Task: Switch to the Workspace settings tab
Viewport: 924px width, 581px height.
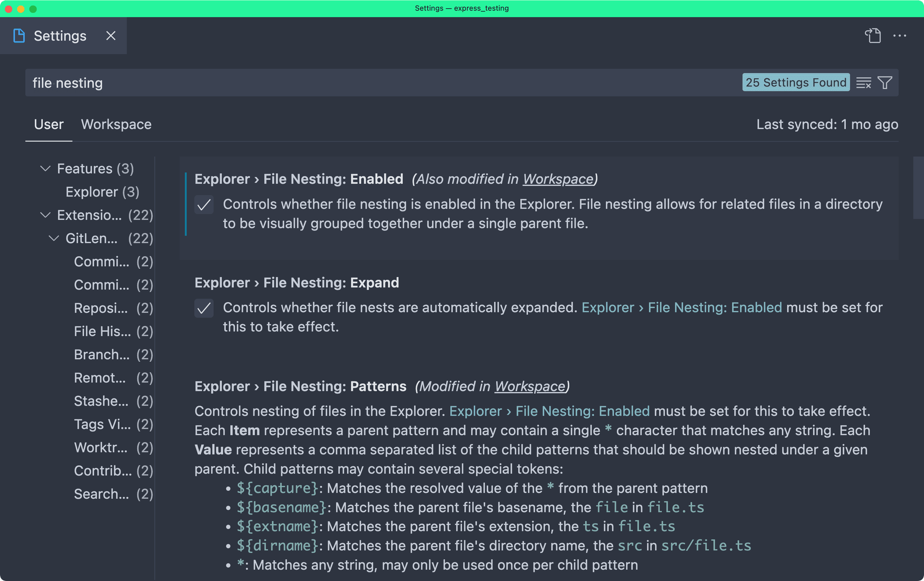Action: coord(116,124)
